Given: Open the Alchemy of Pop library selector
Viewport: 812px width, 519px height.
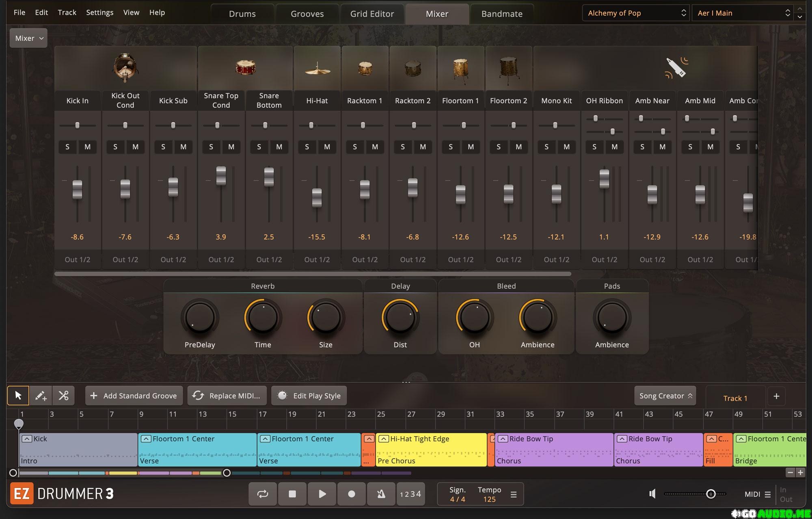Looking at the screenshot, I should pos(636,13).
